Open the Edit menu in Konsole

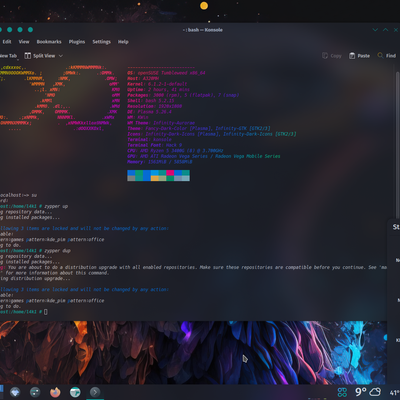click(7, 42)
